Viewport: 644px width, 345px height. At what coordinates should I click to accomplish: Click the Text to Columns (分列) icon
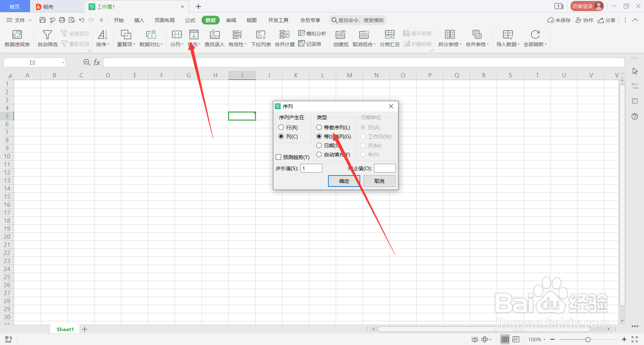coord(177,38)
